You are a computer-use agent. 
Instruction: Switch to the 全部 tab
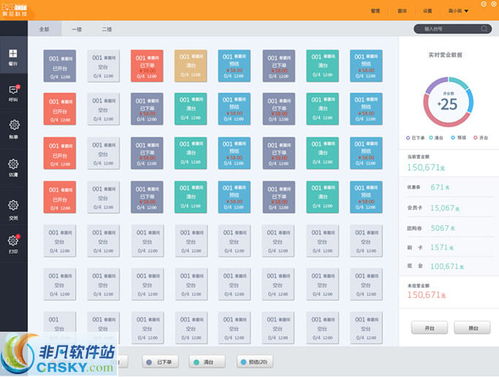click(x=44, y=29)
